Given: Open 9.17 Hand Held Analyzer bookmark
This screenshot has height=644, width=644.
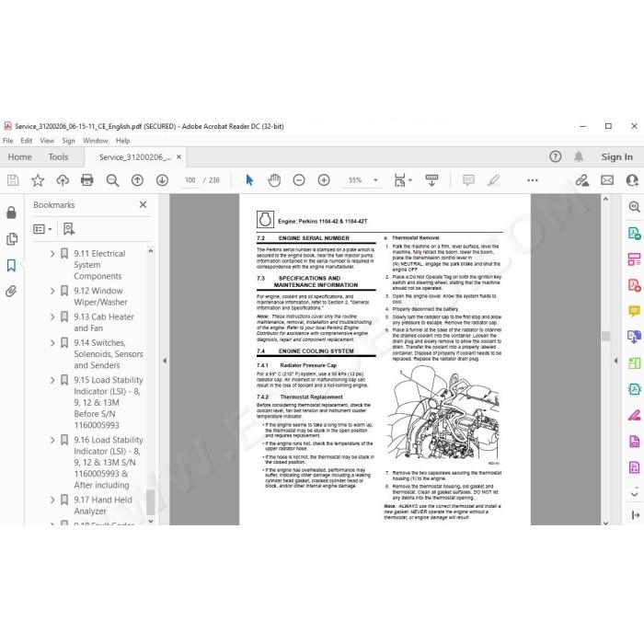Looking at the screenshot, I should pos(103,506).
